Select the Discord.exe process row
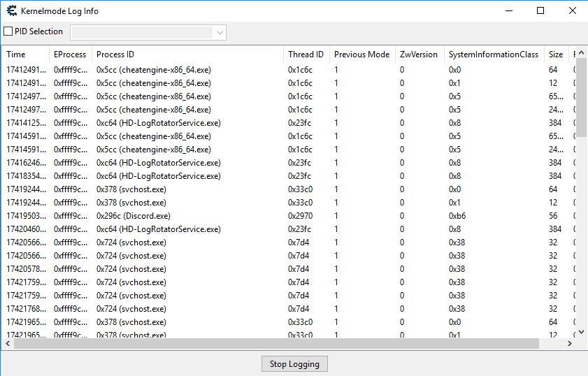The width and height of the screenshot is (588, 376). coord(288,216)
